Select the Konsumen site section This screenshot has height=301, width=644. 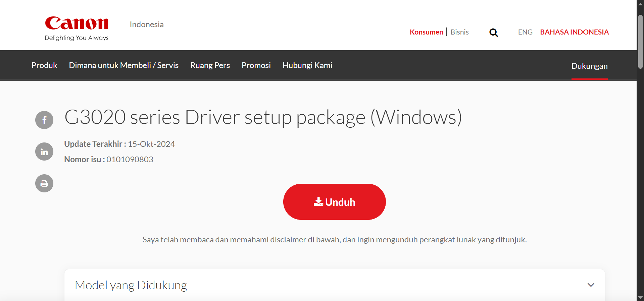(426, 32)
